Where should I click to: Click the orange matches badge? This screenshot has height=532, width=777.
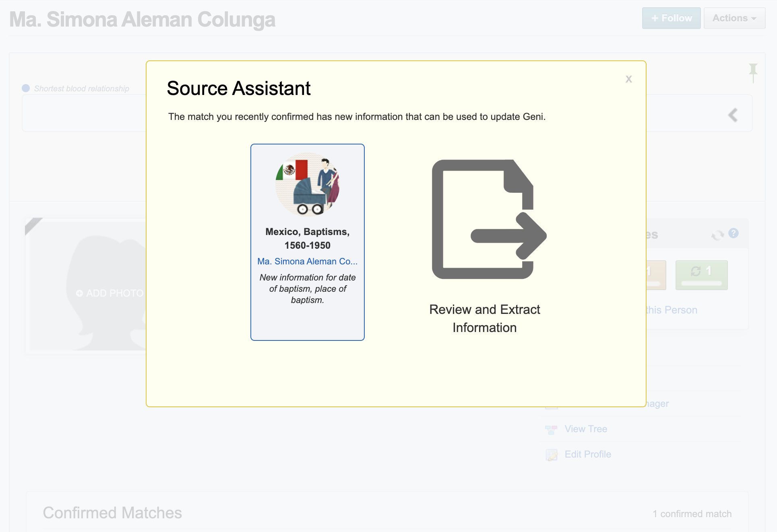tap(656, 275)
